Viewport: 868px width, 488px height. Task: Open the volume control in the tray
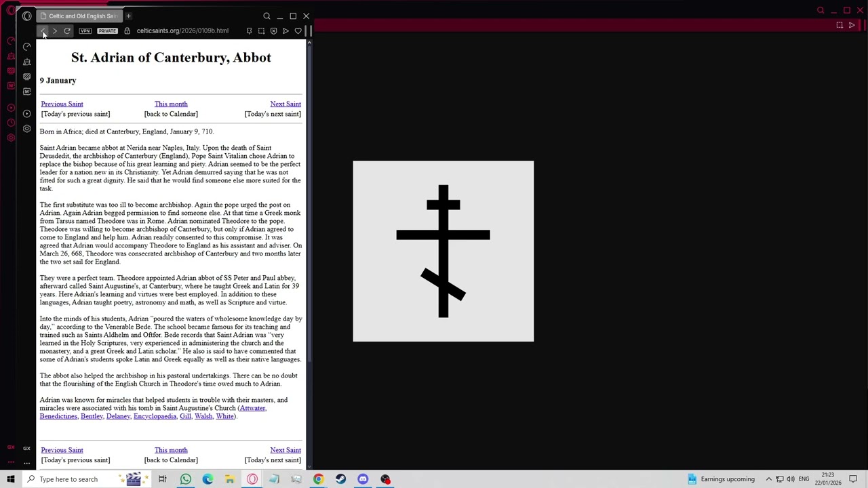point(791,479)
